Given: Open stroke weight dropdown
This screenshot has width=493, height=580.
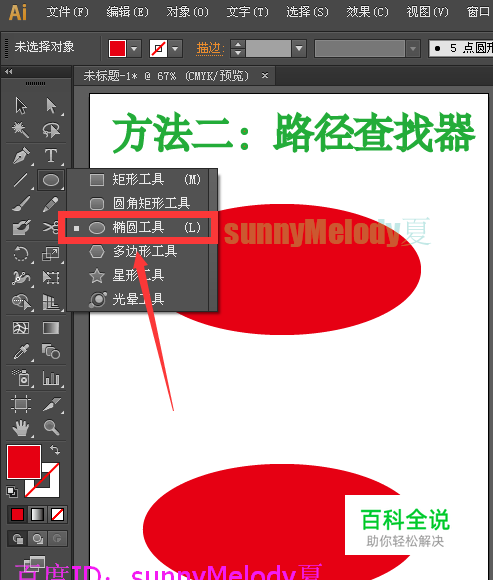Looking at the screenshot, I should point(299,48).
